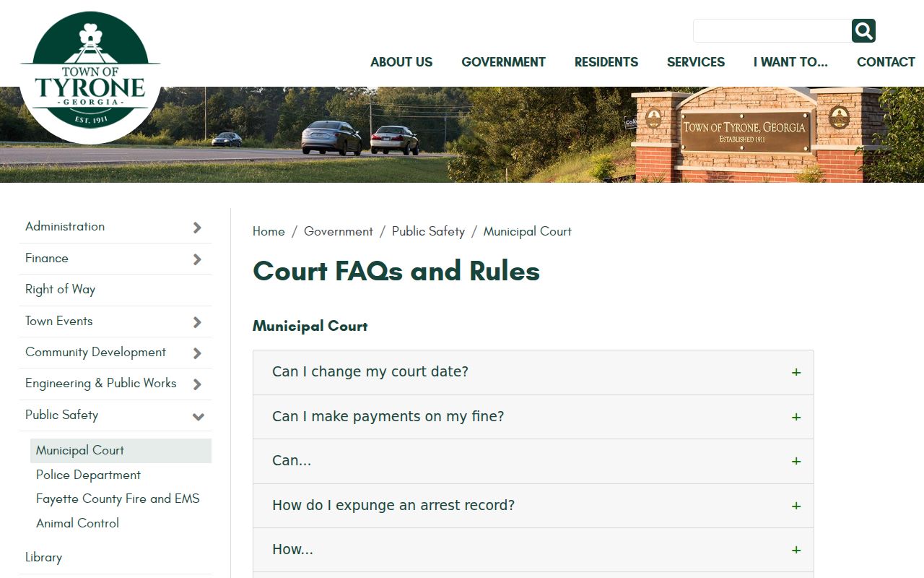924x578 pixels.
Task: Open the I Want To... menu
Action: [x=790, y=62]
